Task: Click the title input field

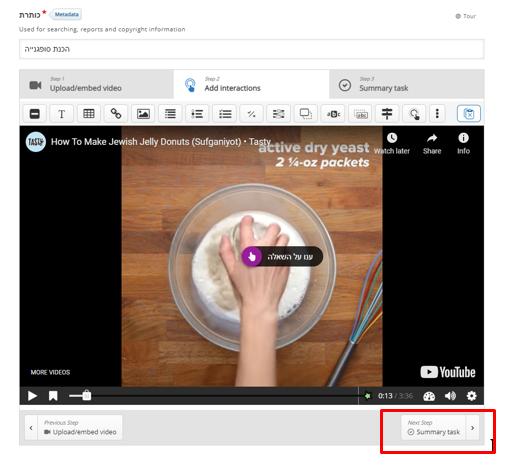Action: 252,49
